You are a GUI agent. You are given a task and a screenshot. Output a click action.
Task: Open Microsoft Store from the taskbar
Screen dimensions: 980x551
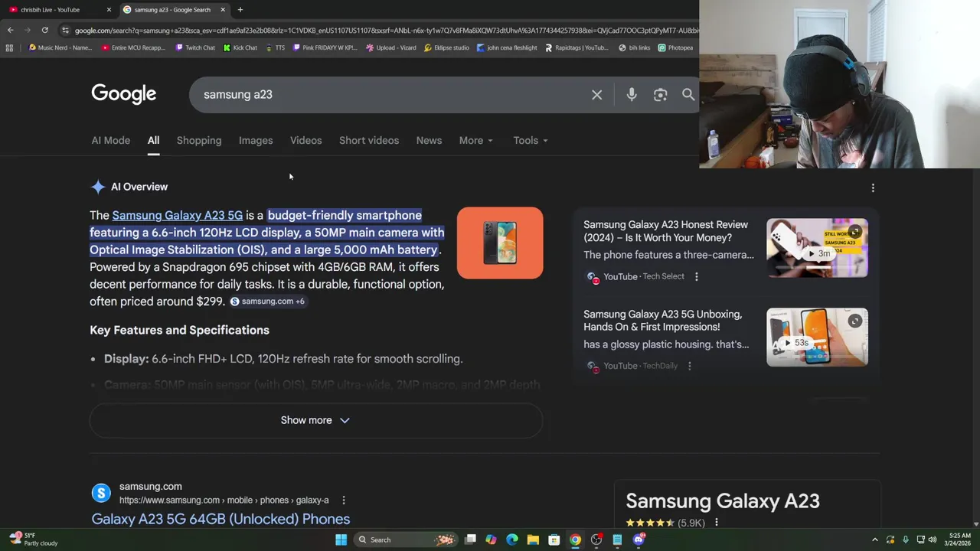point(554,540)
